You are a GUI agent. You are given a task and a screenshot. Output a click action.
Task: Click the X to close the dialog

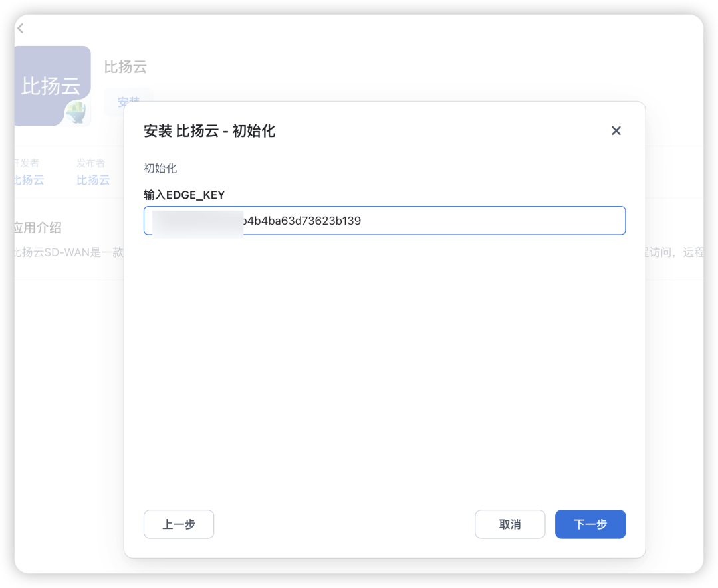click(x=616, y=130)
